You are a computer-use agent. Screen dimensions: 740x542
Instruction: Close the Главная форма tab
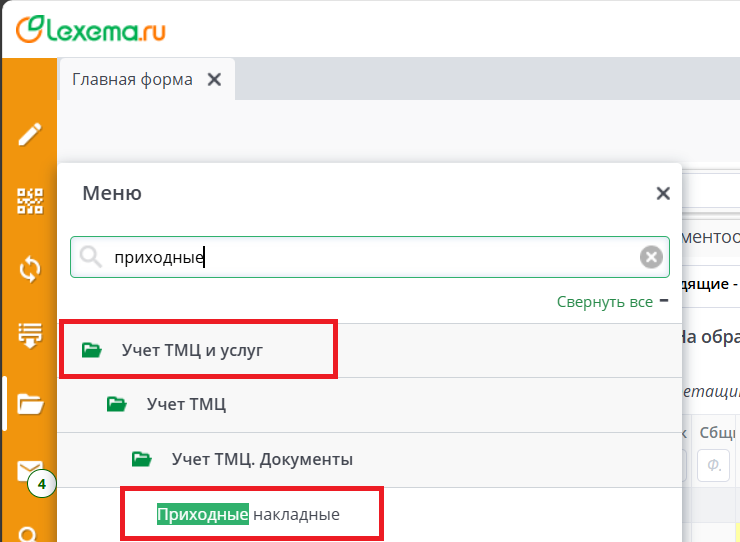click(x=213, y=80)
